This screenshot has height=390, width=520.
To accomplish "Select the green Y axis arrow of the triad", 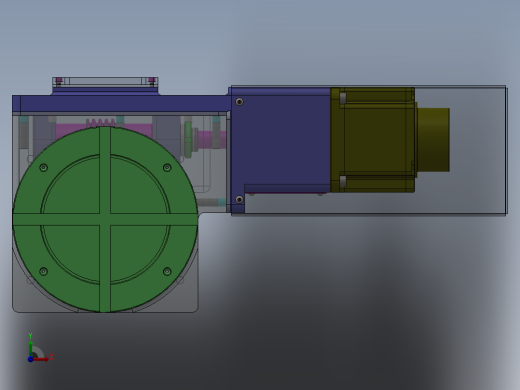I will (x=31, y=348).
